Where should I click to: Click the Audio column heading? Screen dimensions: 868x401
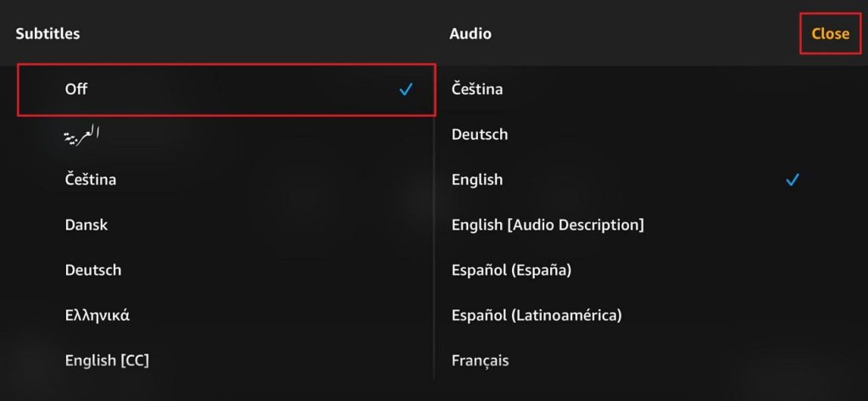click(470, 34)
